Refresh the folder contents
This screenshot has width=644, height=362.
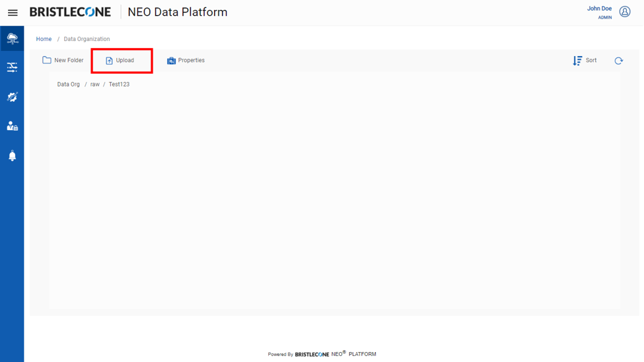point(618,61)
